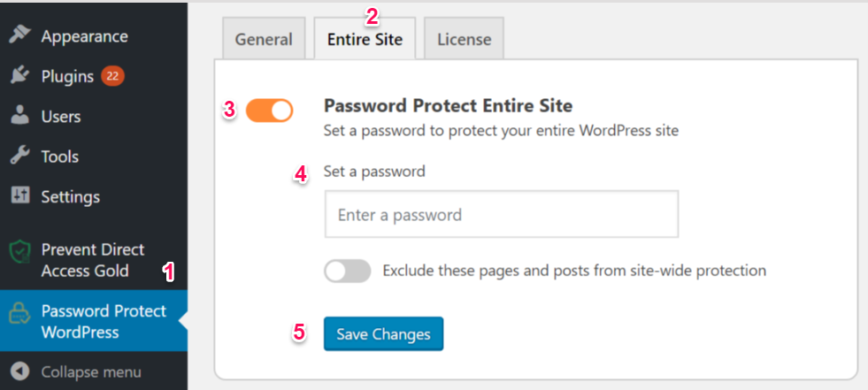Select the Entire Site tab
The image size is (868, 390).
[x=365, y=39]
